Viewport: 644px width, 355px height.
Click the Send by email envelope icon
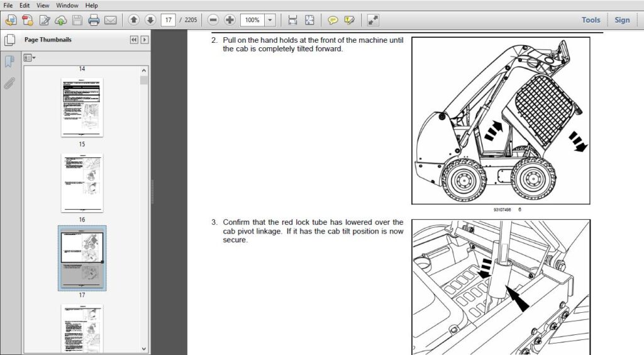click(111, 20)
